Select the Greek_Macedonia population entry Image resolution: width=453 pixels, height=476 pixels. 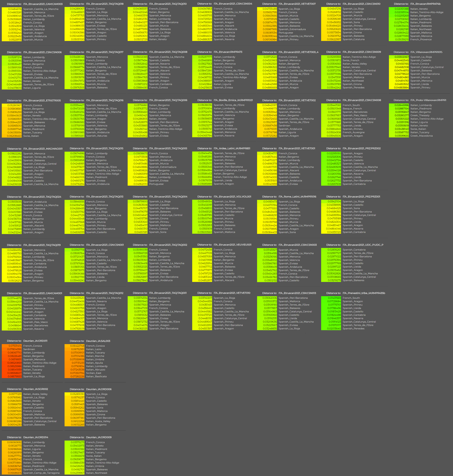tap(421, 136)
